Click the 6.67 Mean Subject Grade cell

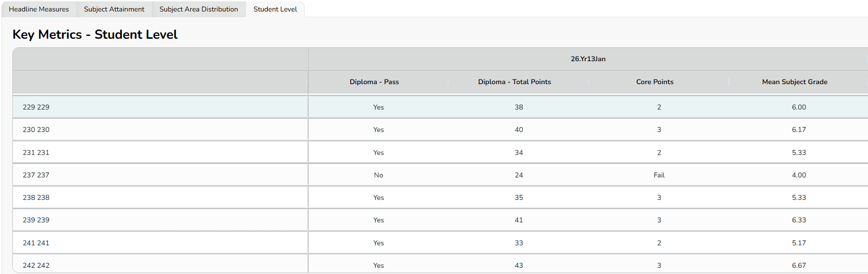[x=799, y=265]
